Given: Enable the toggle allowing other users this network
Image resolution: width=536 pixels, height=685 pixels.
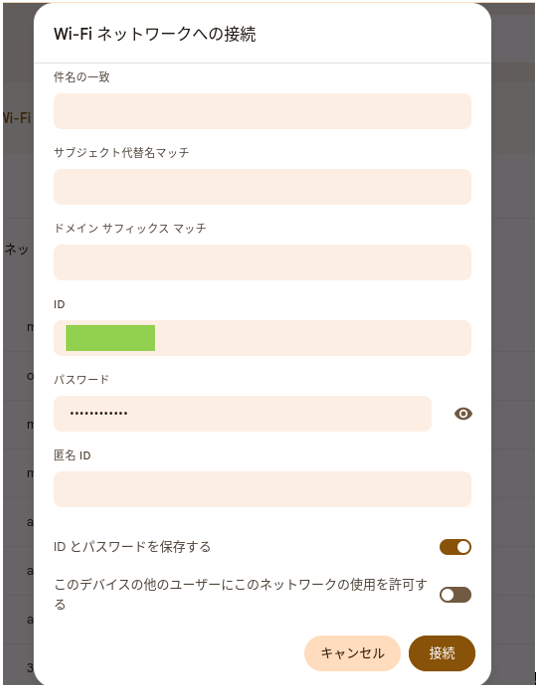Looking at the screenshot, I should click(455, 595).
